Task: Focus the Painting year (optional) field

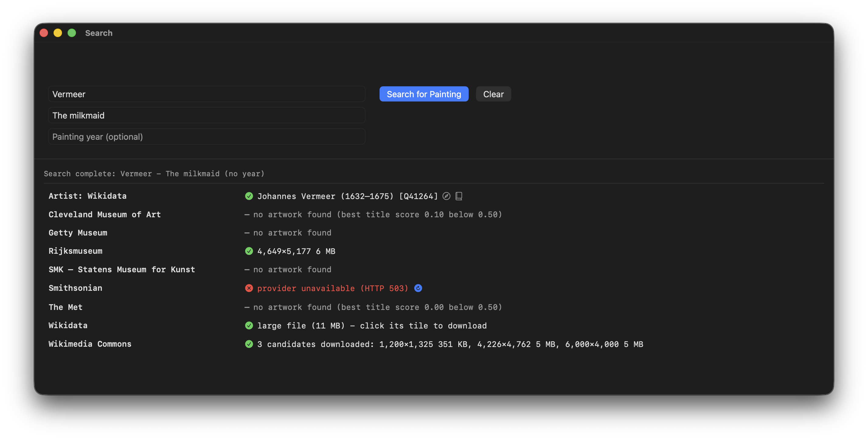Action: pyautogui.click(x=207, y=137)
